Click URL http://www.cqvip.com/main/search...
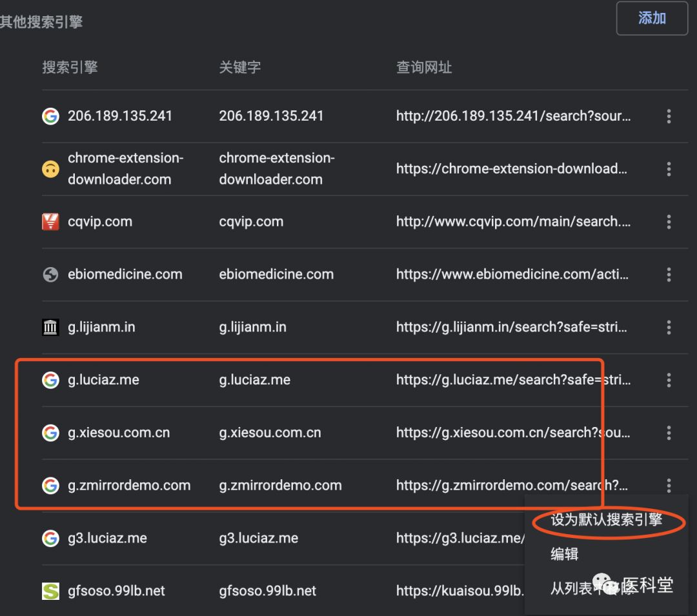 click(514, 222)
